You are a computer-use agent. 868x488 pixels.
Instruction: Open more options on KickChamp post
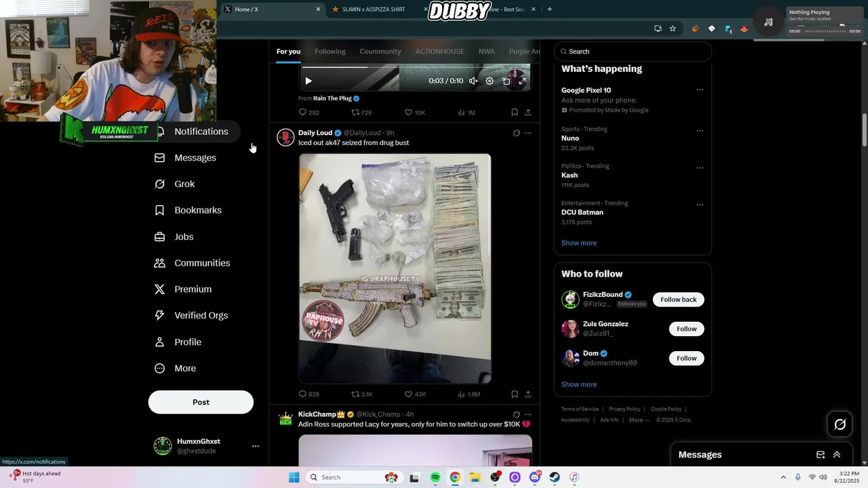[528, 414]
